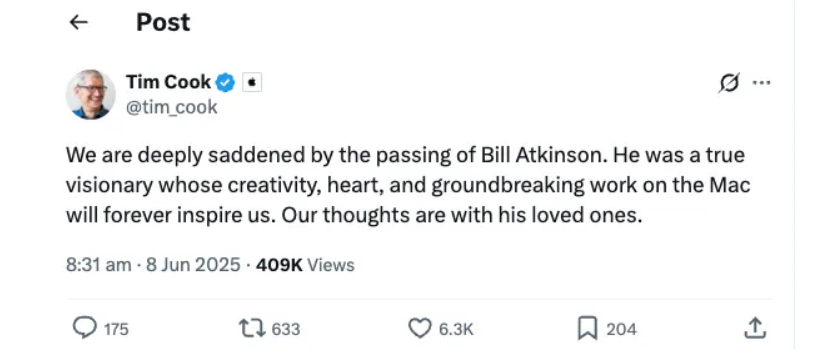Click the Bill Atkinson tribute post text
This screenshot has width=816, height=362.
[x=408, y=185]
